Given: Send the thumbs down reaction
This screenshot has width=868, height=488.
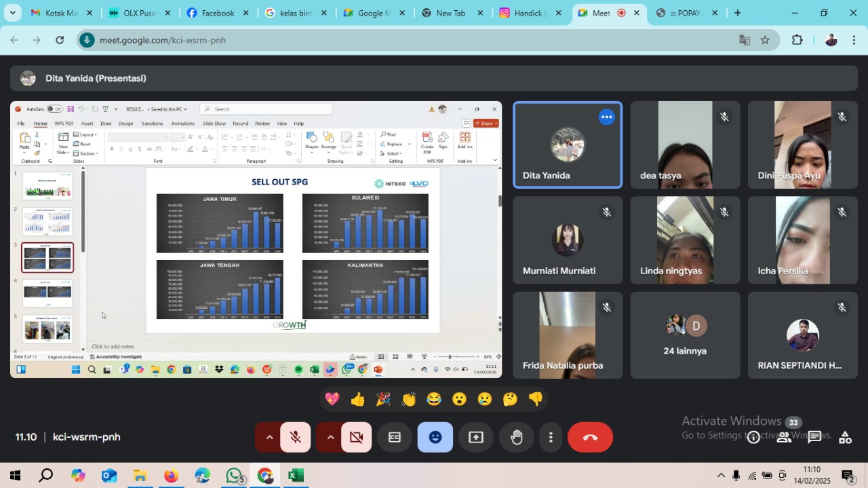Looking at the screenshot, I should tap(536, 399).
